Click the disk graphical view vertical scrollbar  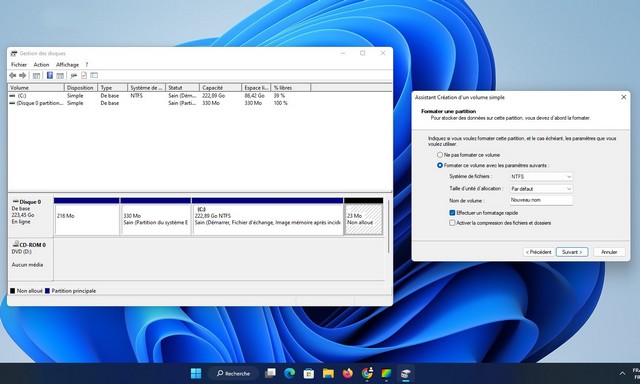tap(388, 226)
